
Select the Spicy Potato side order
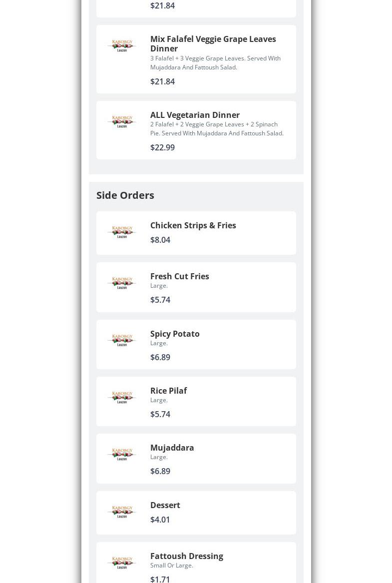(x=175, y=334)
